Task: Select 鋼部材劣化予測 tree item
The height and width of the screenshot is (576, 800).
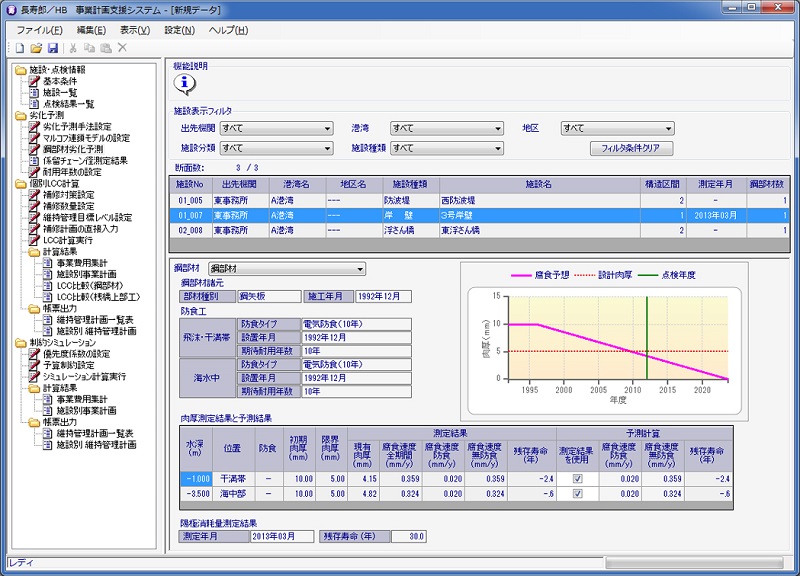Action: tap(71, 149)
